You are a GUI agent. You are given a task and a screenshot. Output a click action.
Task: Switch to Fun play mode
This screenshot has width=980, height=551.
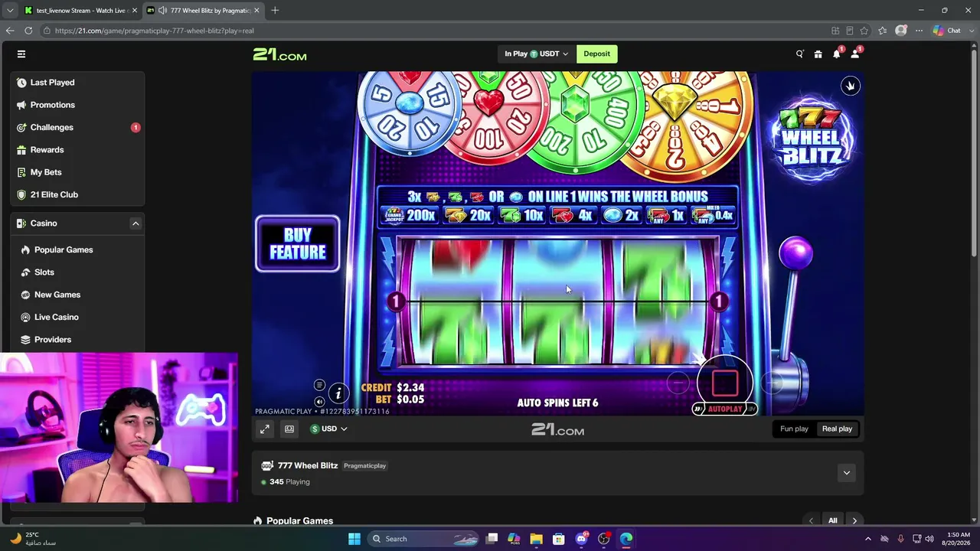click(794, 429)
